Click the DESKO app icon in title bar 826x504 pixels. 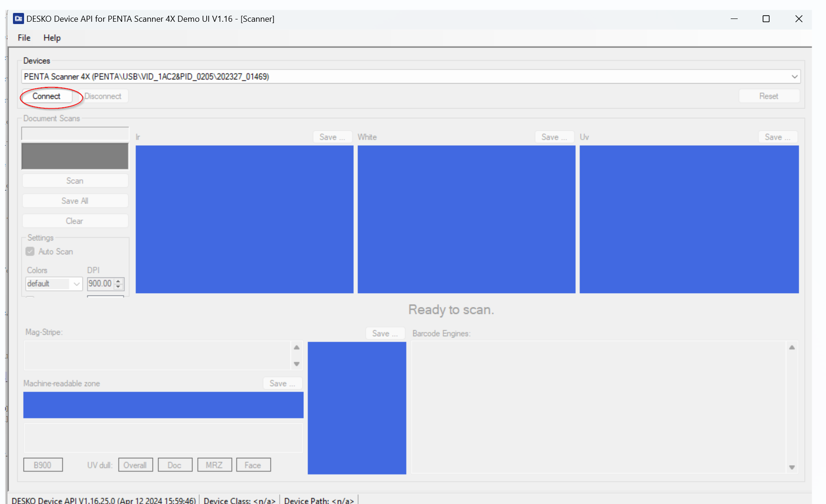point(18,18)
